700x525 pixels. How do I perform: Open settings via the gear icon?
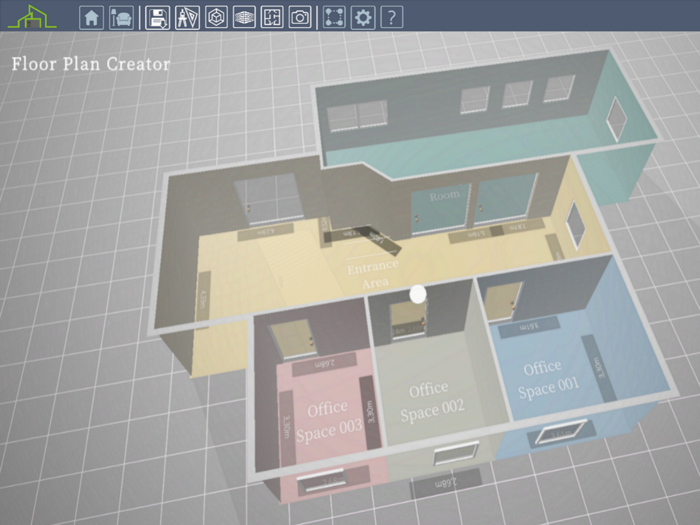pos(362,18)
